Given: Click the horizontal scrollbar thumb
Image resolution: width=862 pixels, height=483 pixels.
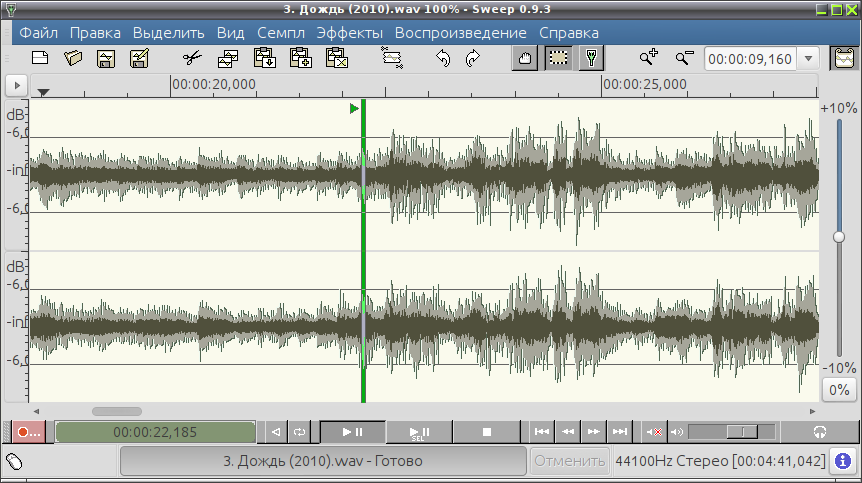Looking at the screenshot, I should click(117, 411).
